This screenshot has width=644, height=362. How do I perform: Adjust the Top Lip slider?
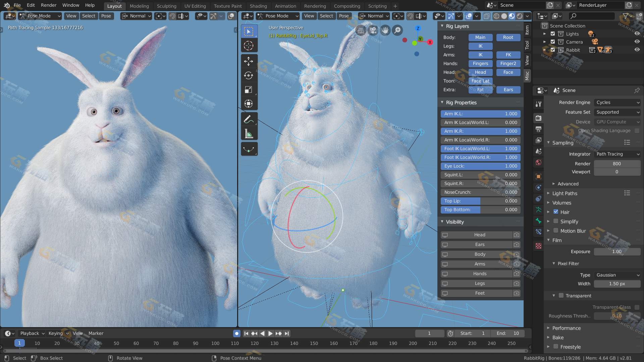(x=480, y=201)
